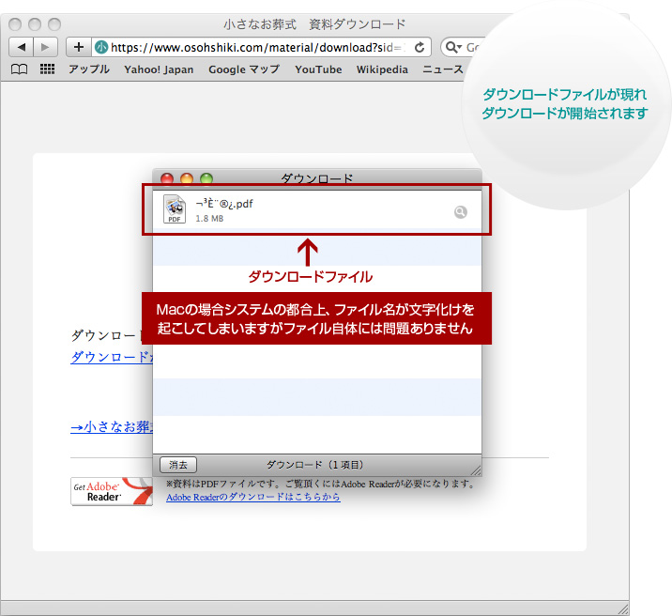The image size is (672, 616).
Task: Click the Get Adobe Reader badge
Action: click(112, 491)
